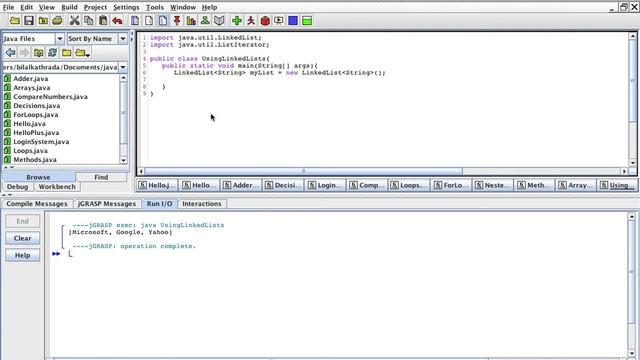Go up one directory using the folder-up icon
This screenshot has height=360, width=640.
[39, 53]
